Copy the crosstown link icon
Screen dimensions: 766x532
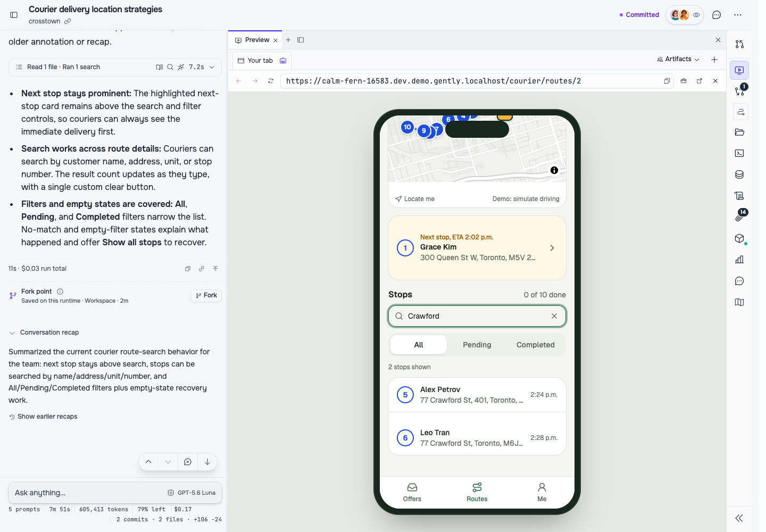pyautogui.click(x=68, y=21)
